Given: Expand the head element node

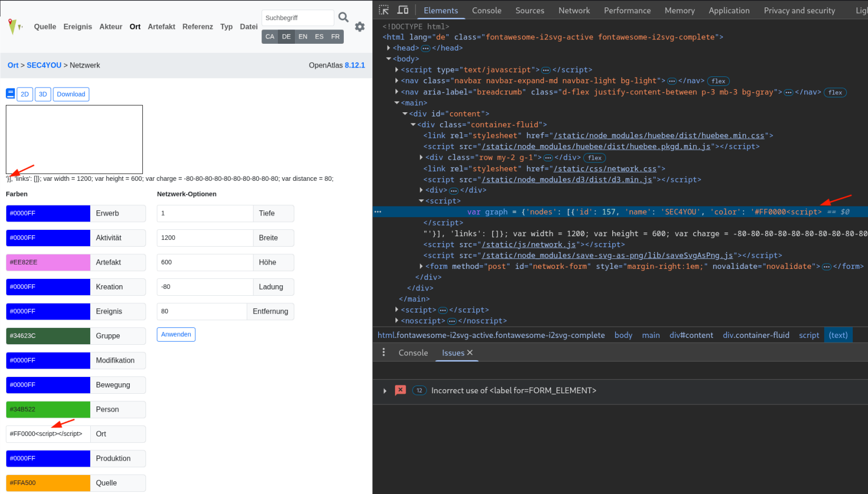Looking at the screenshot, I should (389, 48).
